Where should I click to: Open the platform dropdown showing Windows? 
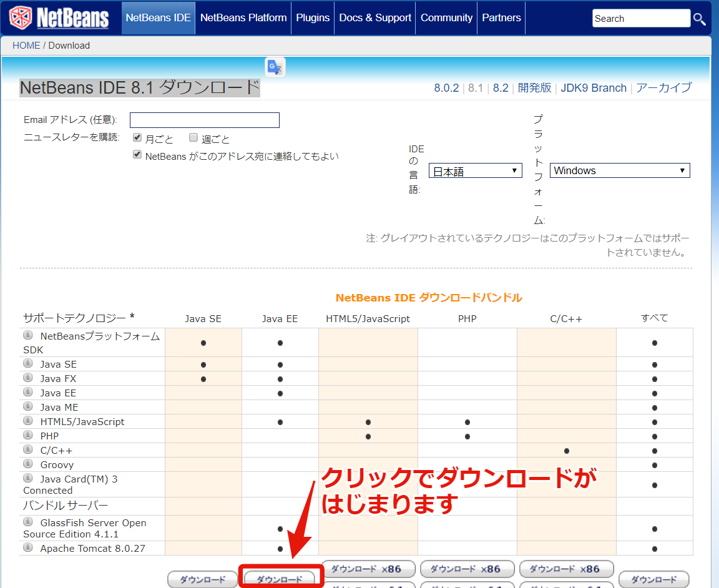click(620, 170)
